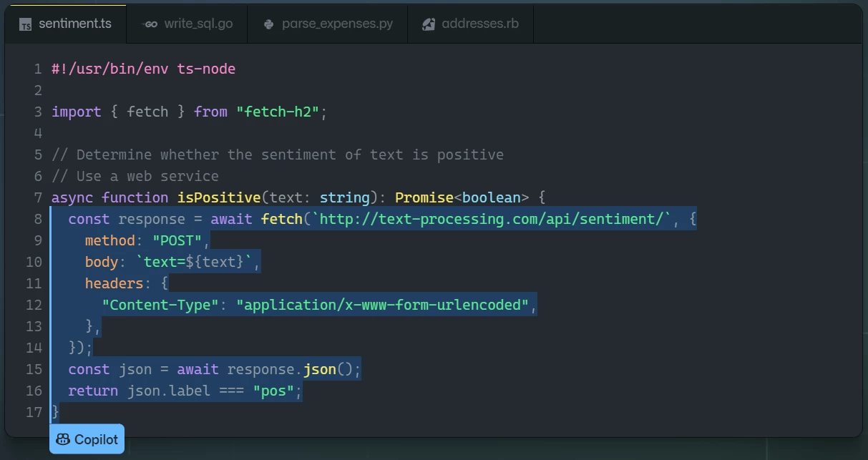Image resolution: width=868 pixels, height=460 pixels.
Task: Switch to the write_sql.go tab
Action: click(187, 23)
